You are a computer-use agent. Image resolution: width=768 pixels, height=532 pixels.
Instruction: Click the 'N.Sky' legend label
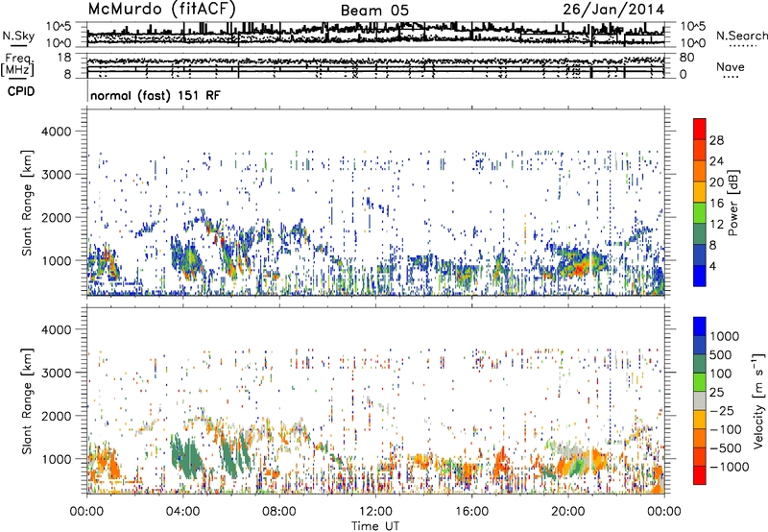18,36
